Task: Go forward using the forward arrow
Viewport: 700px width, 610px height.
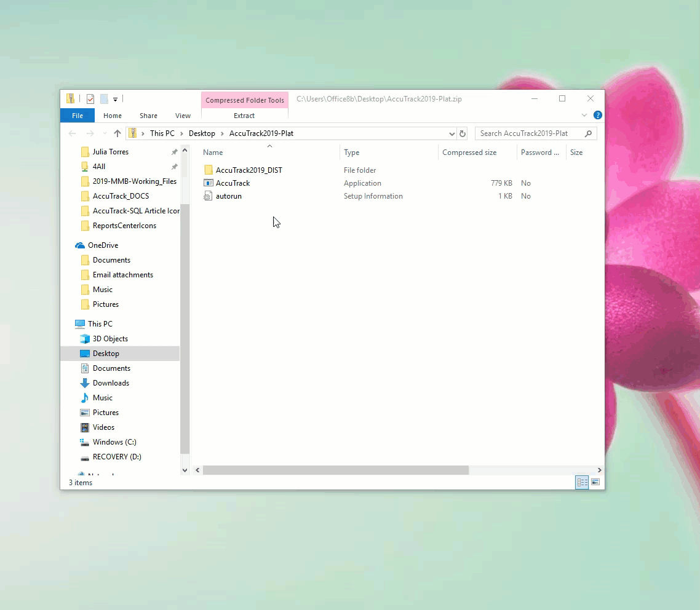Action: [90, 133]
